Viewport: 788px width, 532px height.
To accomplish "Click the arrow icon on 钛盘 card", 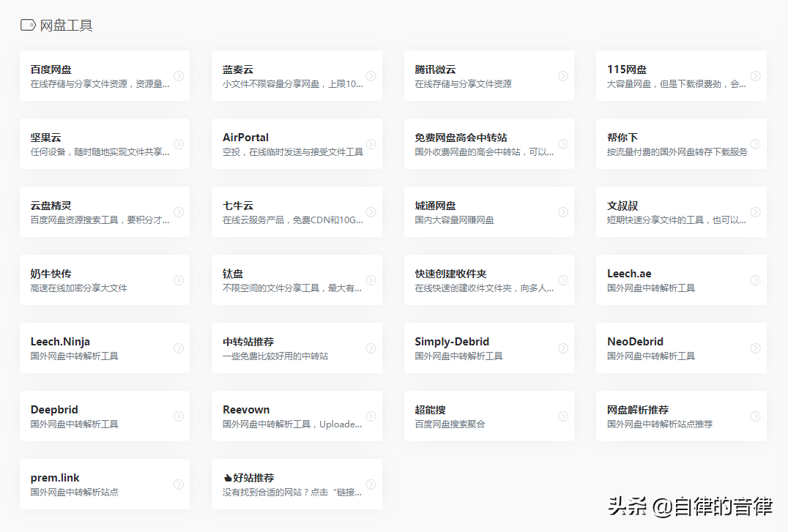I will [371, 280].
